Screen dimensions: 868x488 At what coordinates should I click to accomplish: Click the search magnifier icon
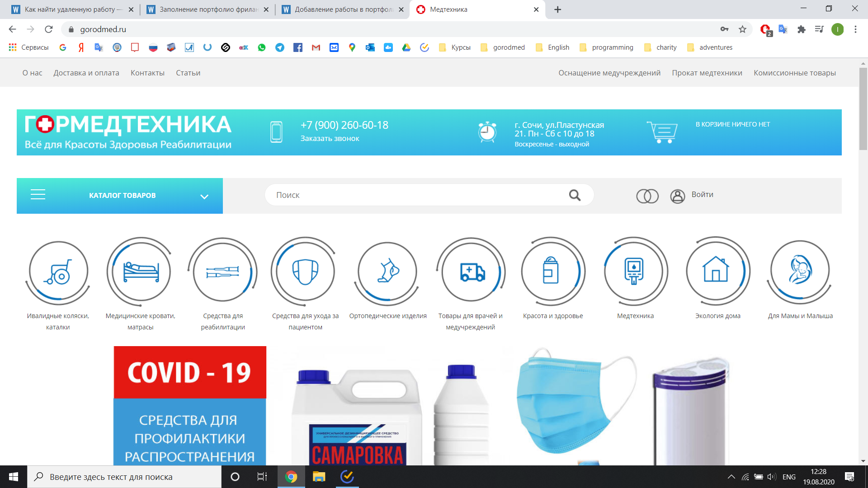(x=575, y=195)
